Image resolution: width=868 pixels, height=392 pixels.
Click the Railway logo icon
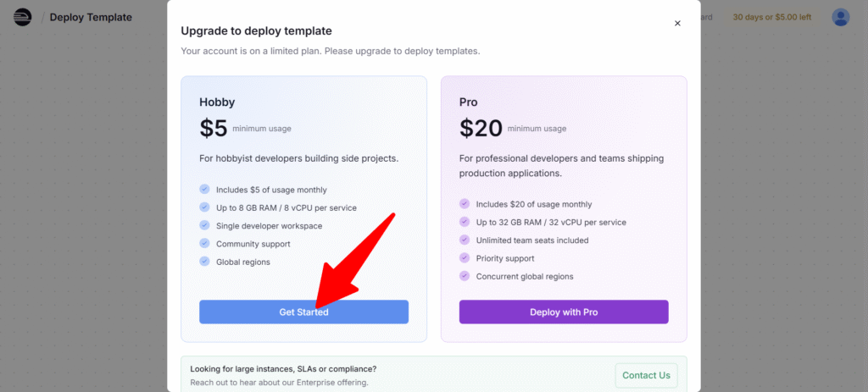tap(23, 17)
